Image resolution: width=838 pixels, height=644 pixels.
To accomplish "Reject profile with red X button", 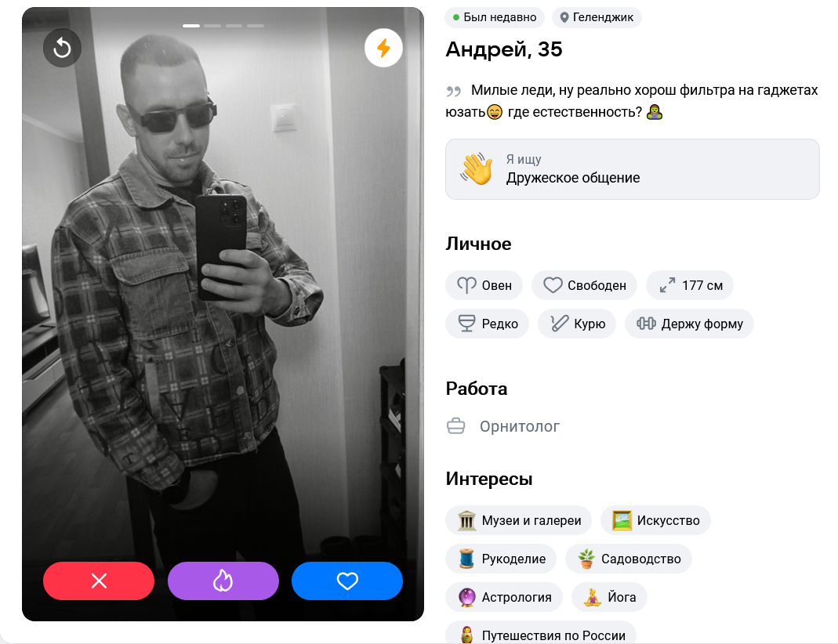I will click(x=99, y=581).
